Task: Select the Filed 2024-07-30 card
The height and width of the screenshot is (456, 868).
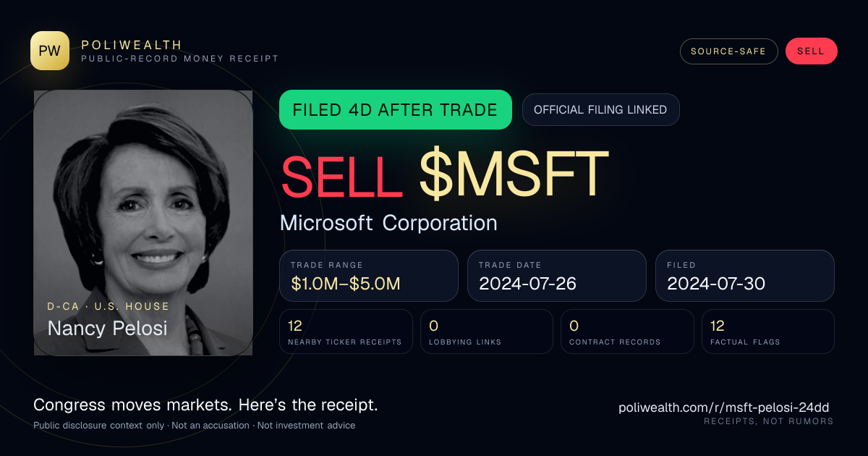Action: [745, 276]
